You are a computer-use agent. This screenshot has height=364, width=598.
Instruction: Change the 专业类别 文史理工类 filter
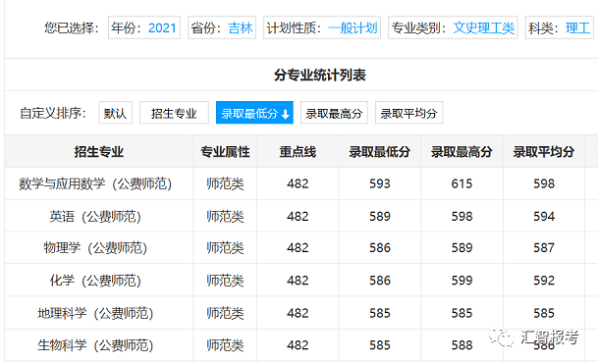coord(453,27)
